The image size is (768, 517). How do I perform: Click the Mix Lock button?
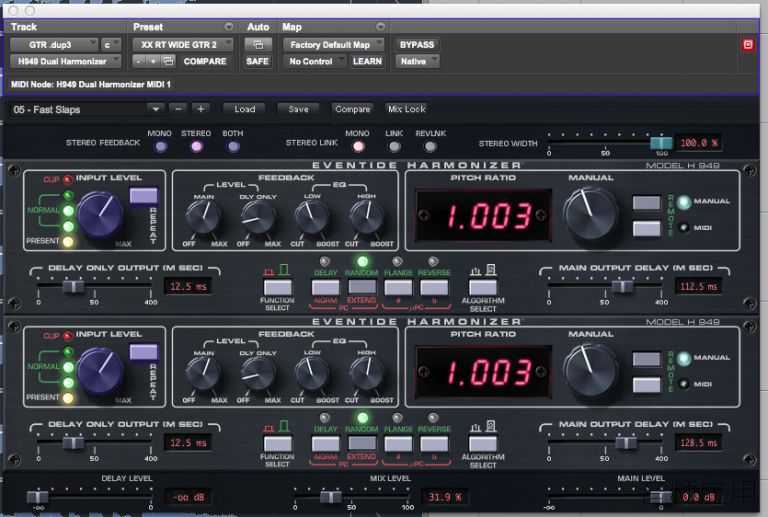pyautogui.click(x=407, y=109)
